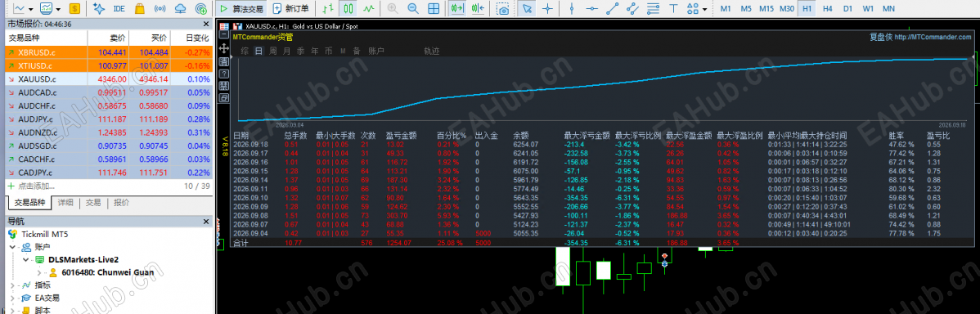
Task: Open the shapes objects dropdown arrow
Action: [x=705, y=9]
